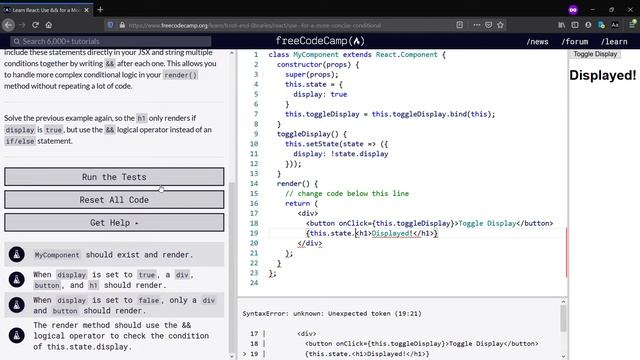Click the browser forward arrow
This screenshot has width=640, height=360.
(x=22, y=25)
